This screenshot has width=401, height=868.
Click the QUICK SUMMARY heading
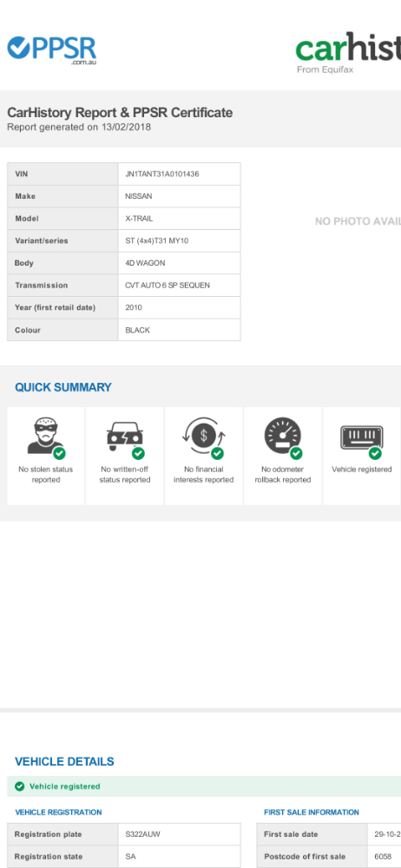(63, 387)
